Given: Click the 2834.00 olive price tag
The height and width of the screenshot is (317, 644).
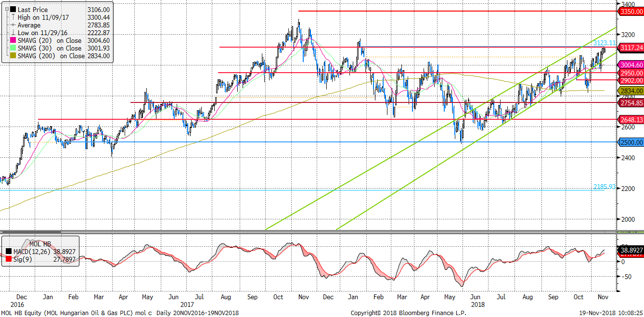Looking at the screenshot, I should coord(631,90).
